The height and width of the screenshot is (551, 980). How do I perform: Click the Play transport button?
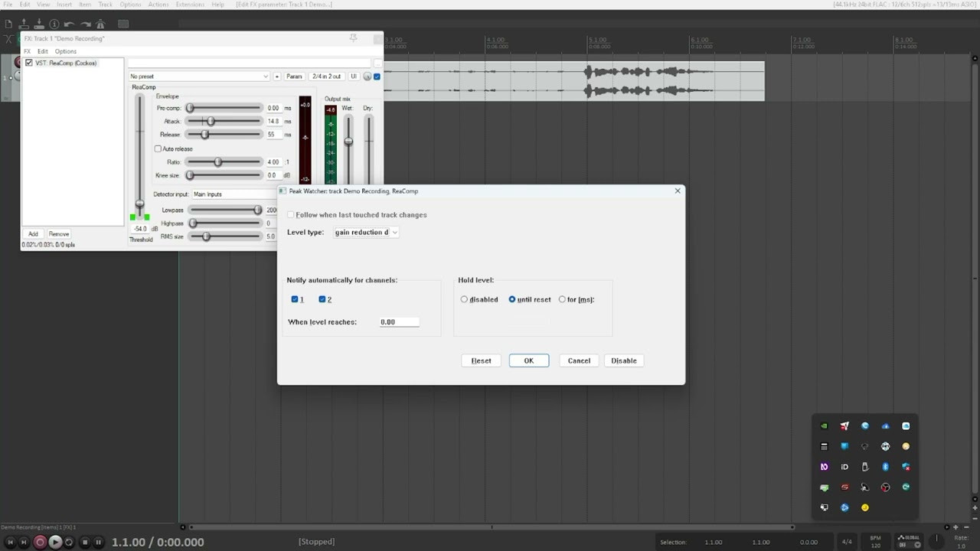[55, 542]
